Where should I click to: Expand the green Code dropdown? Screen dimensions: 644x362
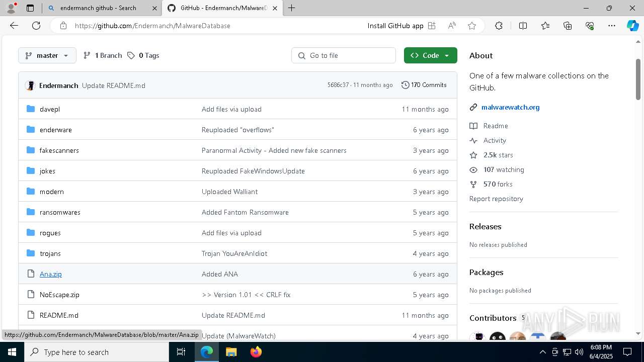coord(430,55)
